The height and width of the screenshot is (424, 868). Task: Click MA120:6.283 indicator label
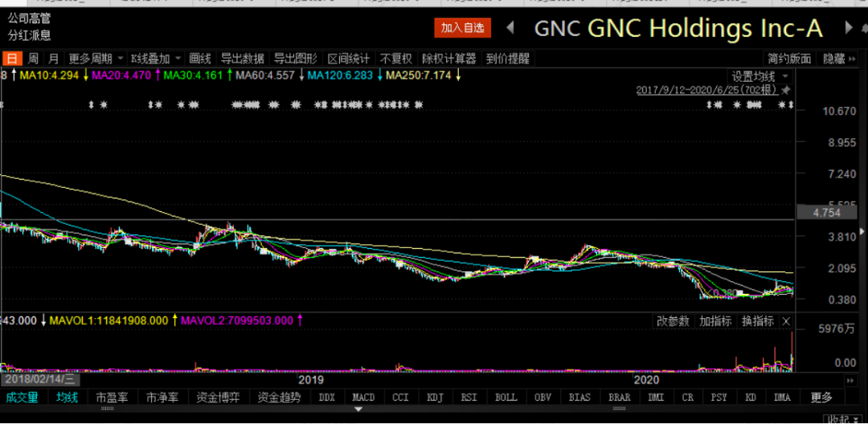340,75
